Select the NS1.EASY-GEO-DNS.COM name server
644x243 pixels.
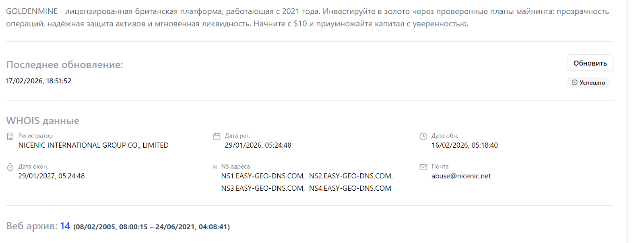(262, 176)
